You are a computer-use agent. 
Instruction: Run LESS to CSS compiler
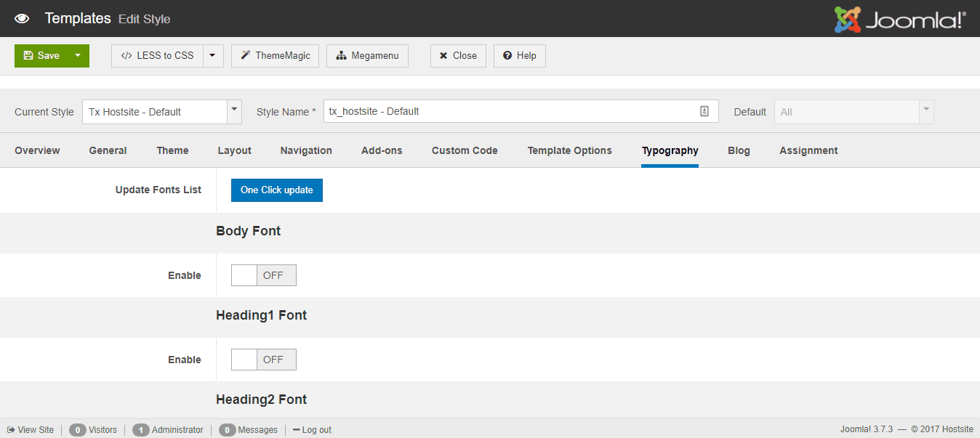coord(156,55)
